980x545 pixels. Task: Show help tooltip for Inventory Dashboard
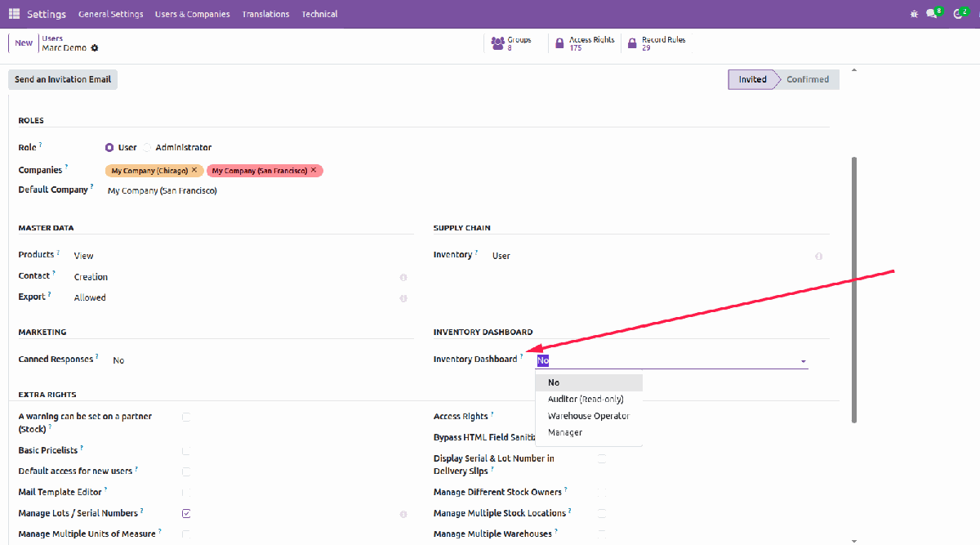click(x=522, y=356)
